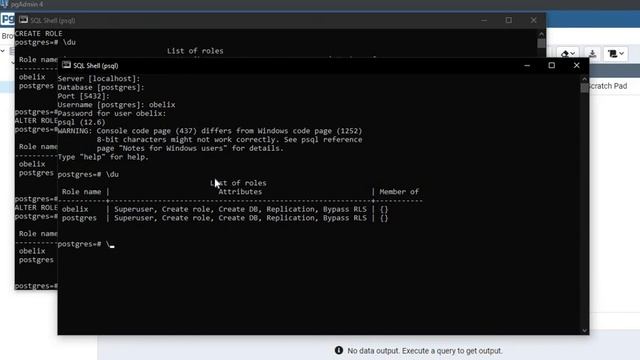Click "No data output. Execute a query" message
Screen dimensions: 640x360
tap(425, 351)
